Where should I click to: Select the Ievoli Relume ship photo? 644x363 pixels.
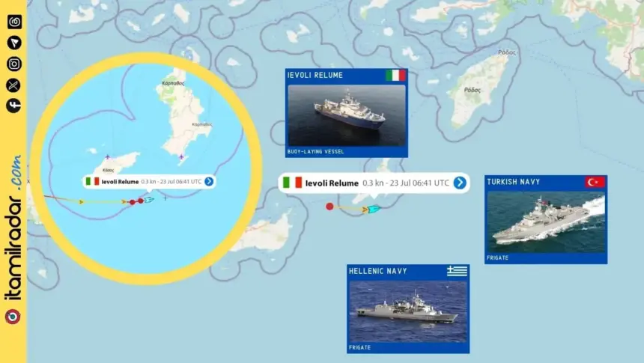click(x=347, y=115)
